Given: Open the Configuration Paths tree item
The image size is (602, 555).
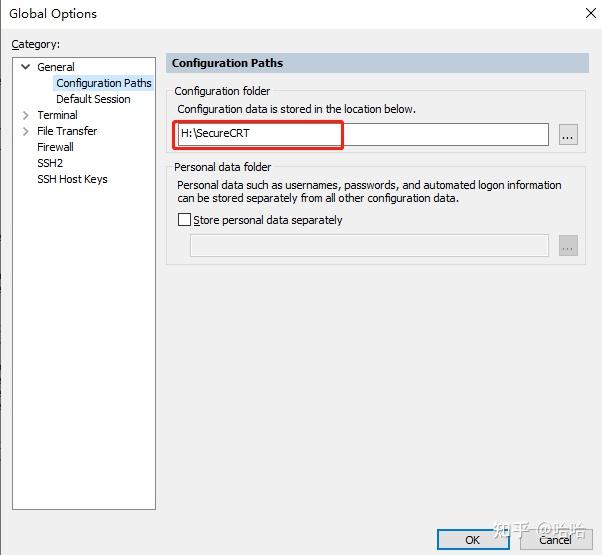Looking at the screenshot, I should coord(103,83).
